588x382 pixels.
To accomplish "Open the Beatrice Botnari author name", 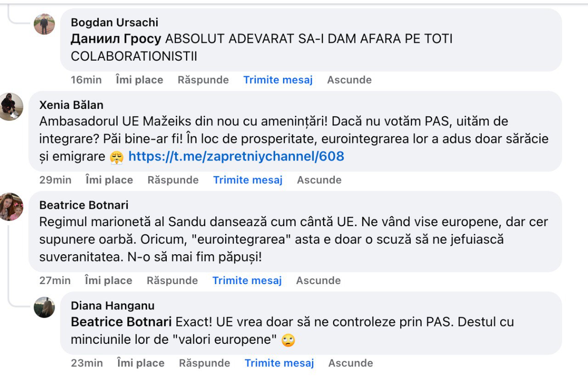I will [x=84, y=205].
